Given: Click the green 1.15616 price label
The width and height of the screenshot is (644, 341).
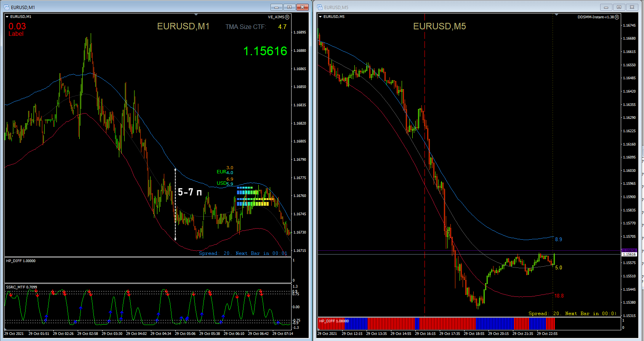Looking at the screenshot, I should [265, 51].
